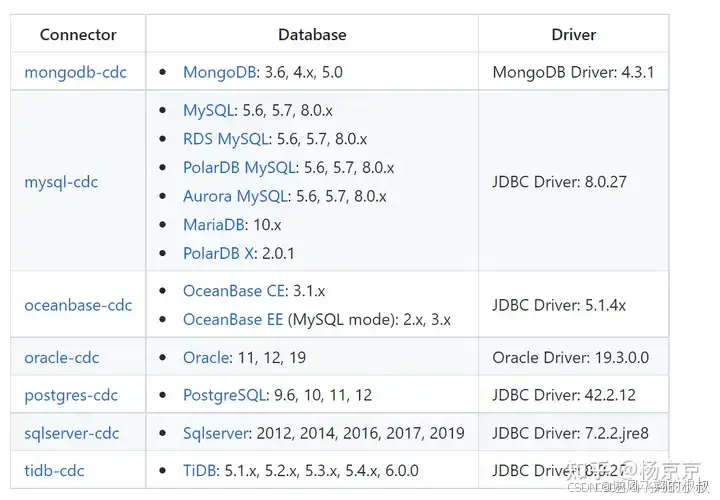720x500 pixels.
Task: Select the Database column header
Action: point(312,35)
